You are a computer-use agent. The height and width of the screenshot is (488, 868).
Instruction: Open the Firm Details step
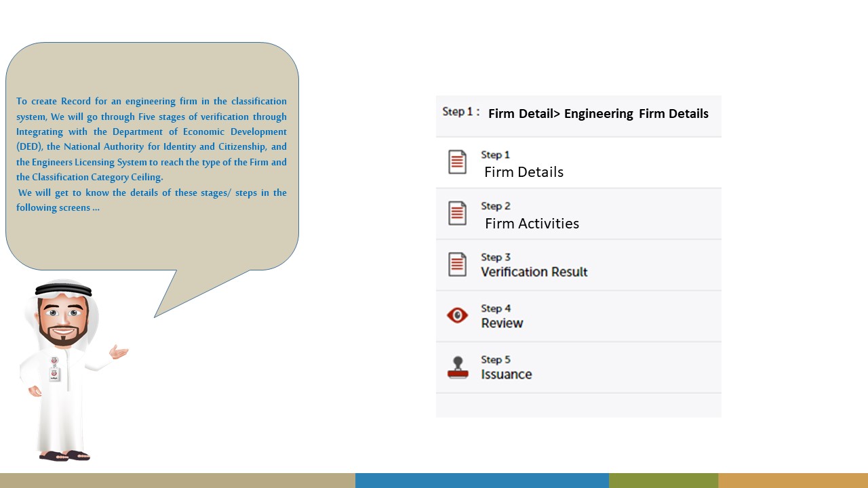[524, 172]
